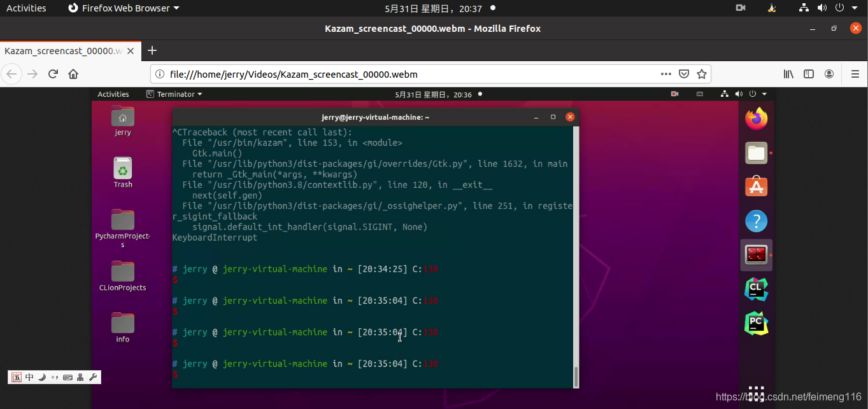Screen dimensions: 868x409
Task: Click the Kazam camera recording indicator
Action: (x=741, y=8)
